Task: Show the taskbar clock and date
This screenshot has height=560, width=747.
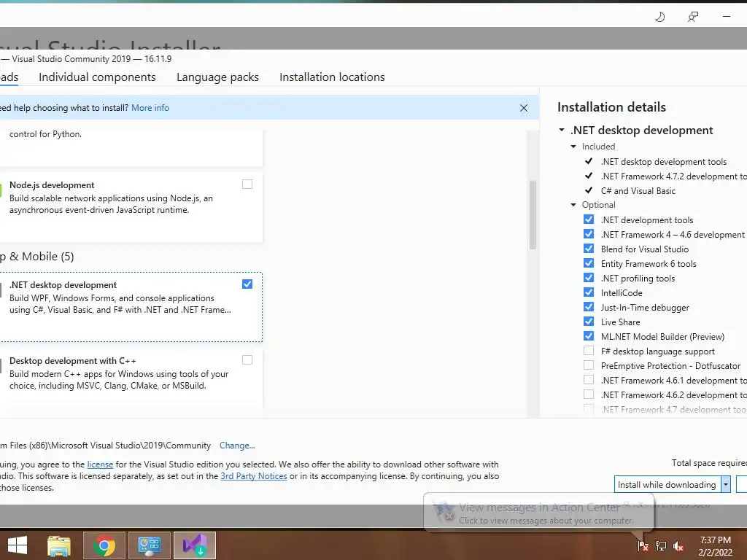Action: (715, 546)
